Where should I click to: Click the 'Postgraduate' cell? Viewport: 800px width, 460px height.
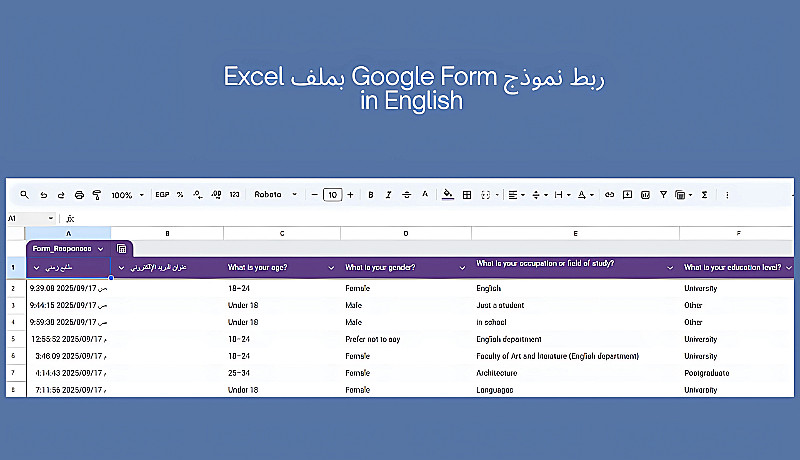pyautogui.click(x=737, y=373)
